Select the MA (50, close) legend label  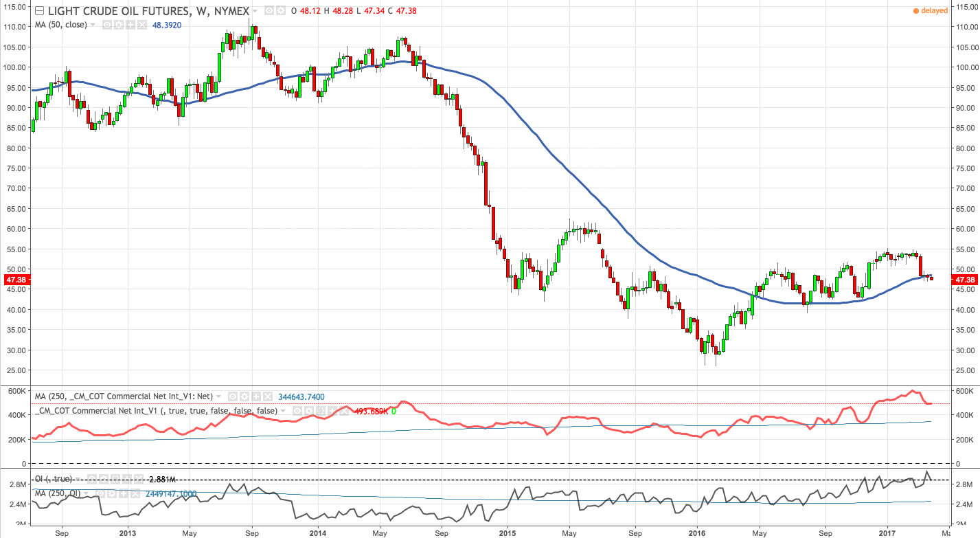click(60, 25)
